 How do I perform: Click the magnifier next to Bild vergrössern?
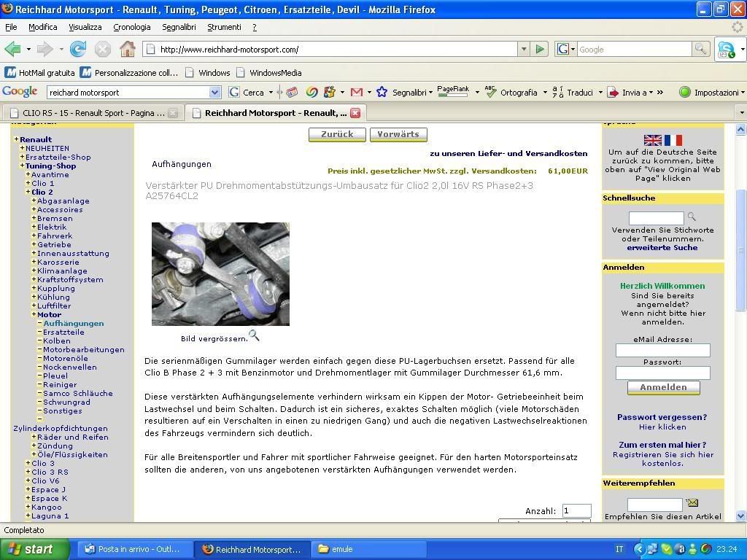pos(255,335)
